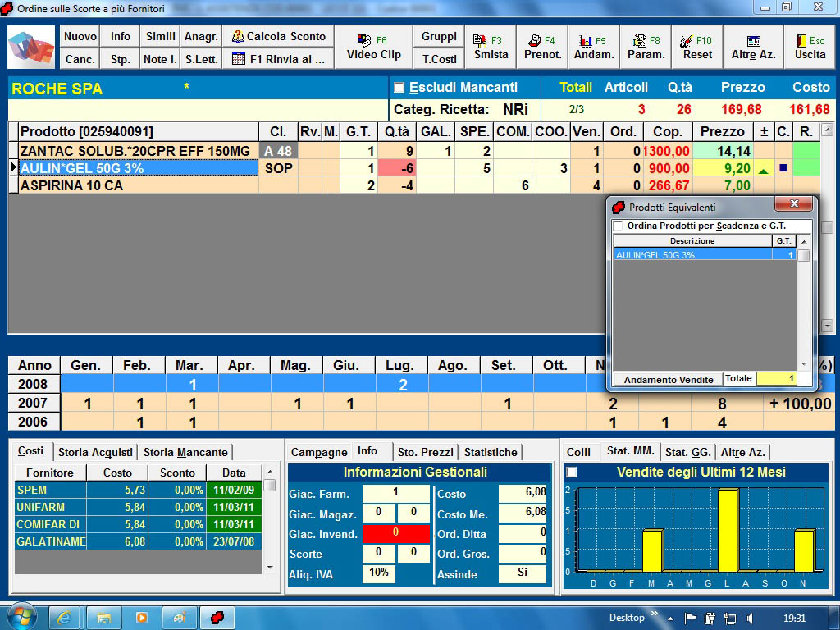This screenshot has width=840, height=630.
Task: Click the product grid scroll up arrow
Action: pyautogui.click(x=827, y=130)
